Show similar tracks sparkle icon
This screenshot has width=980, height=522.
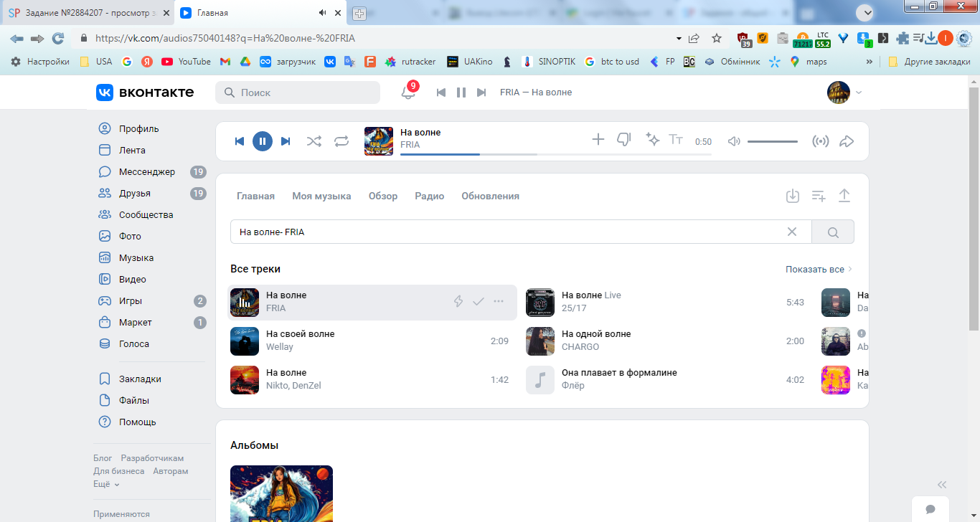point(652,139)
